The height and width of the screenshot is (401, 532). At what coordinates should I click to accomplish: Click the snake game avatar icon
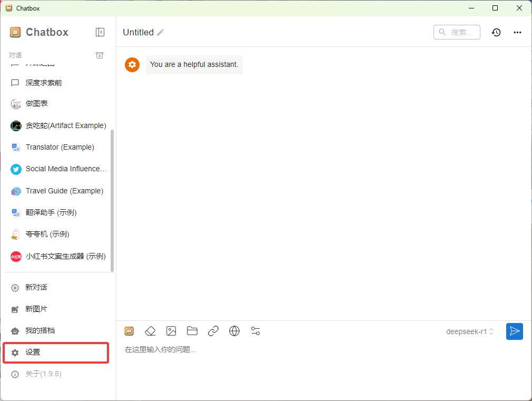click(16, 126)
